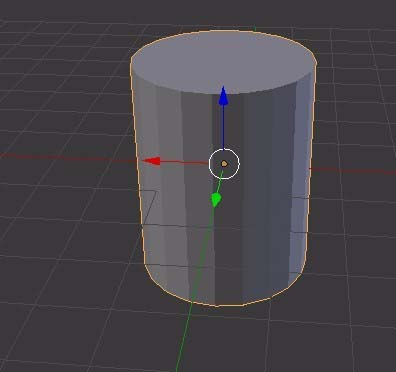Click the white circle at gizmo center

click(224, 164)
